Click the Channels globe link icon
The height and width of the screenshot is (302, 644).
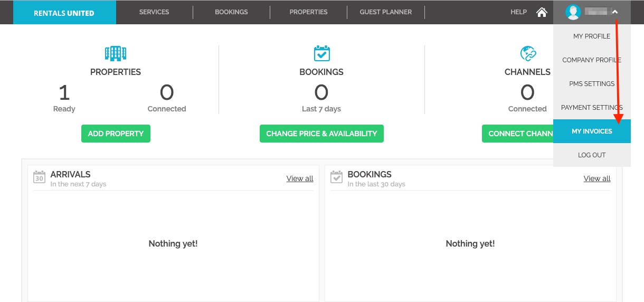(528, 53)
